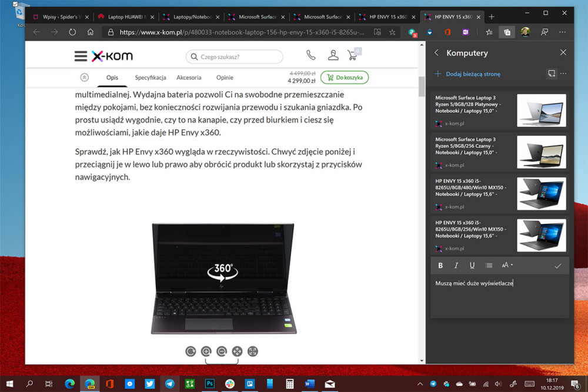Viewport: 588px width, 392px height.
Task: Go back from Komputery collection
Action: click(436, 53)
